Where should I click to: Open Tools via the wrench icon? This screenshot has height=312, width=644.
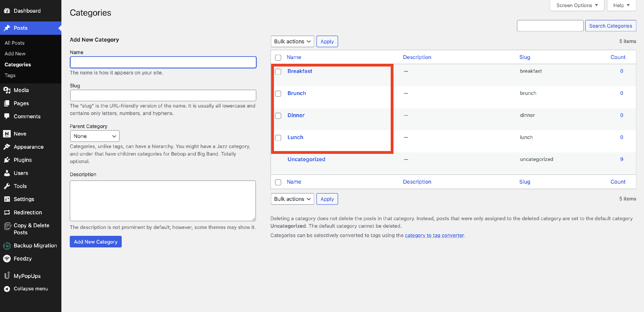pyautogui.click(x=7, y=186)
